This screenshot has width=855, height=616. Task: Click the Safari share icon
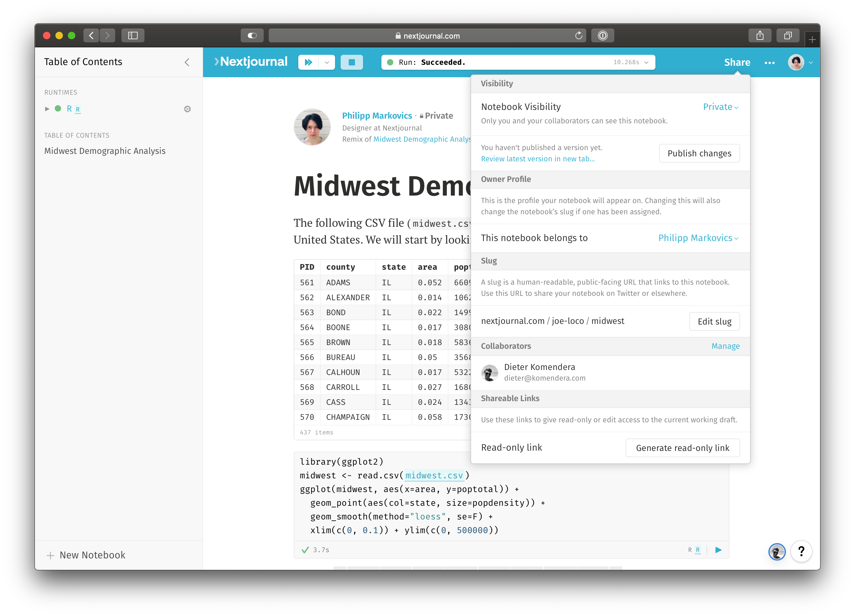760,36
